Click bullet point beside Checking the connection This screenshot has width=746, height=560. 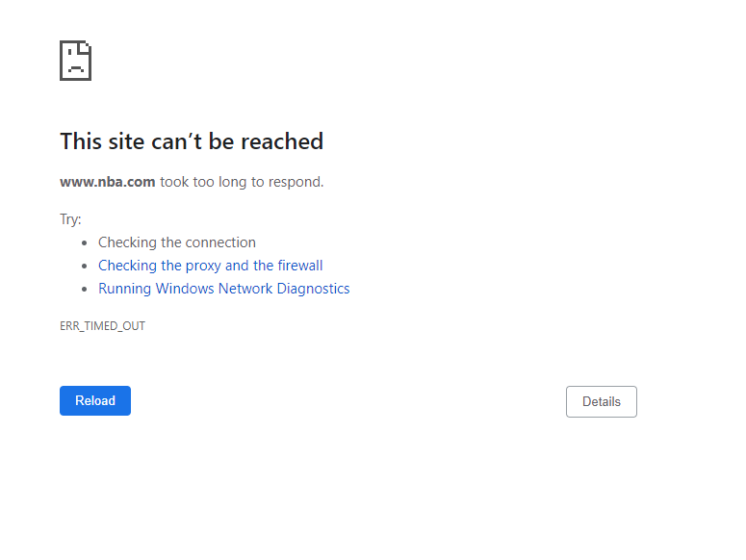pos(84,242)
